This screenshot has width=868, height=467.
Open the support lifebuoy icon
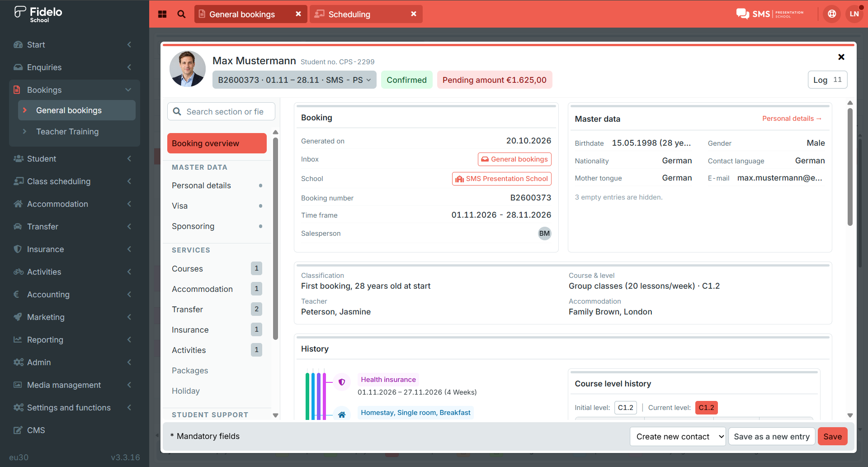[832, 14]
